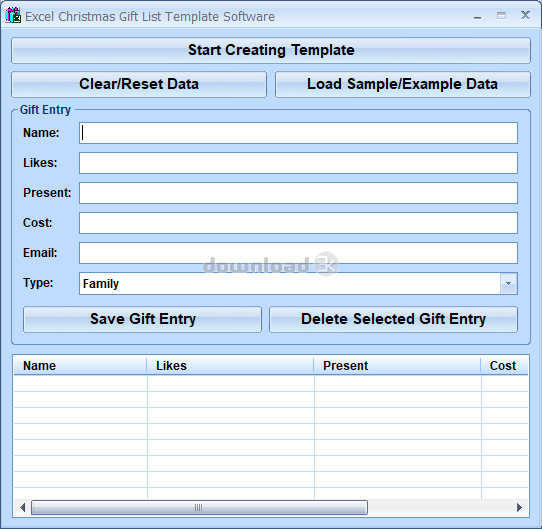Save the current gift entry

[142, 319]
